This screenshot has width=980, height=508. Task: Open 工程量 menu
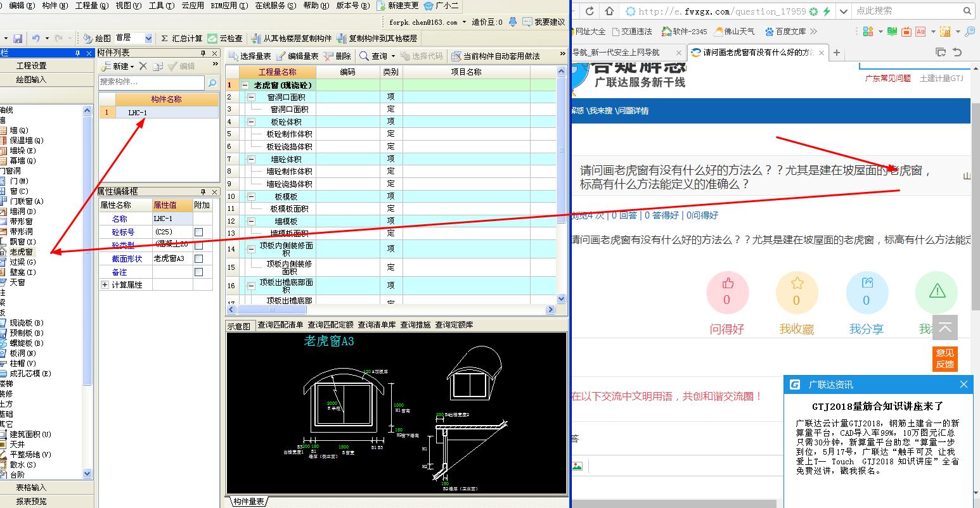click(x=91, y=6)
